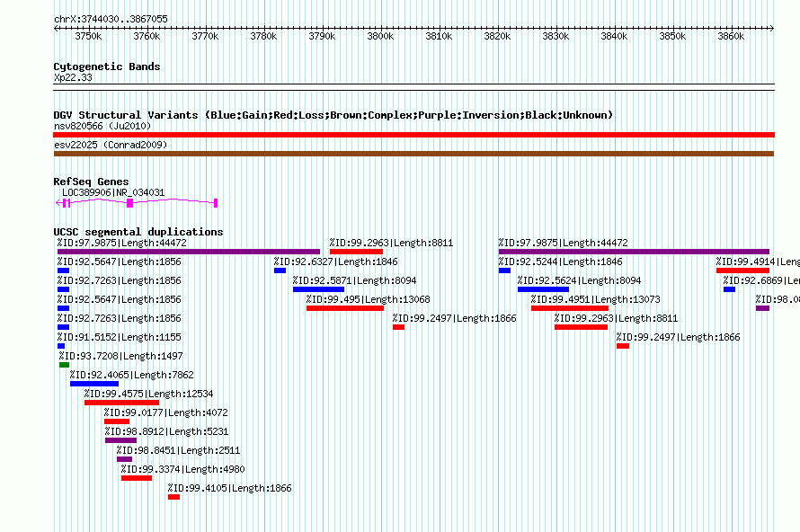Click the %ID:93.7208|Length:1497 duplication label

pos(121,356)
